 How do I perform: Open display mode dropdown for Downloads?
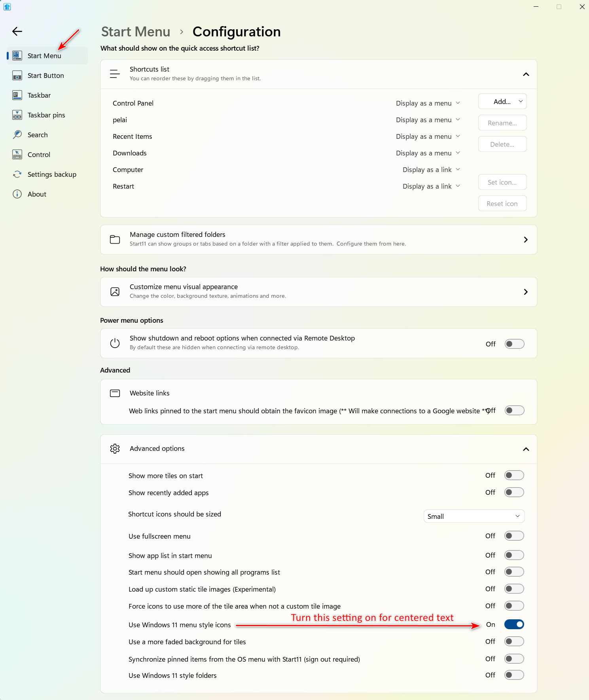[428, 153]
